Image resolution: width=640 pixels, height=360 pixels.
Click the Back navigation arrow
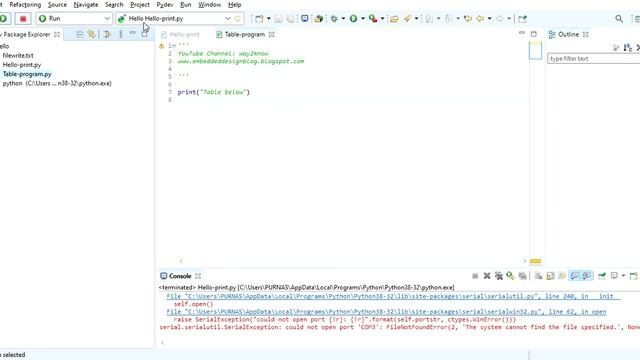[480, 18]
